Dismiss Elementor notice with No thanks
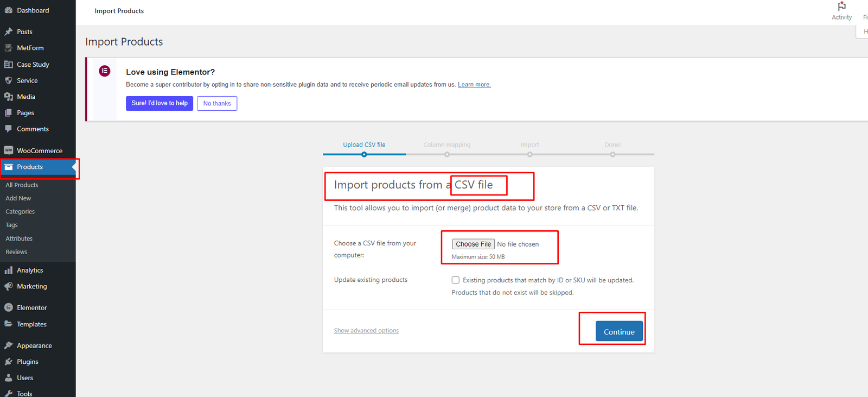The image size is (868, 397). (x=217, y=103)
